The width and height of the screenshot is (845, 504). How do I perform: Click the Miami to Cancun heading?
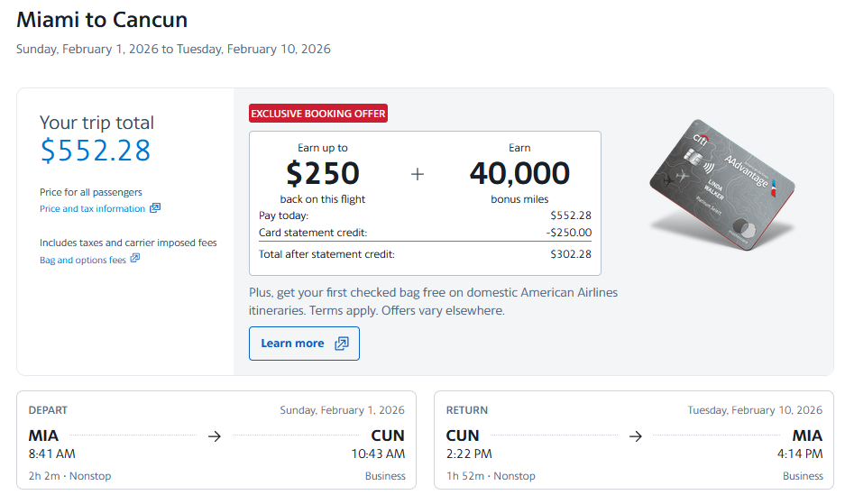[x=102, y=19]
